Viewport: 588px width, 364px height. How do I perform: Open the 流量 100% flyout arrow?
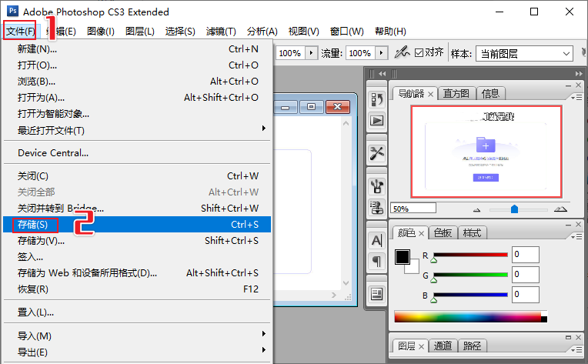point(382,53)
